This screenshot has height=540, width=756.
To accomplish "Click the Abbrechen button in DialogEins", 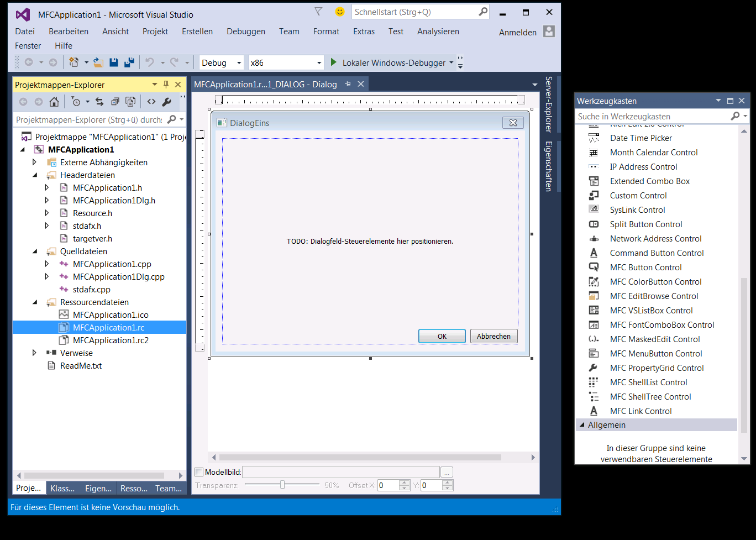I will pos(494,336).
